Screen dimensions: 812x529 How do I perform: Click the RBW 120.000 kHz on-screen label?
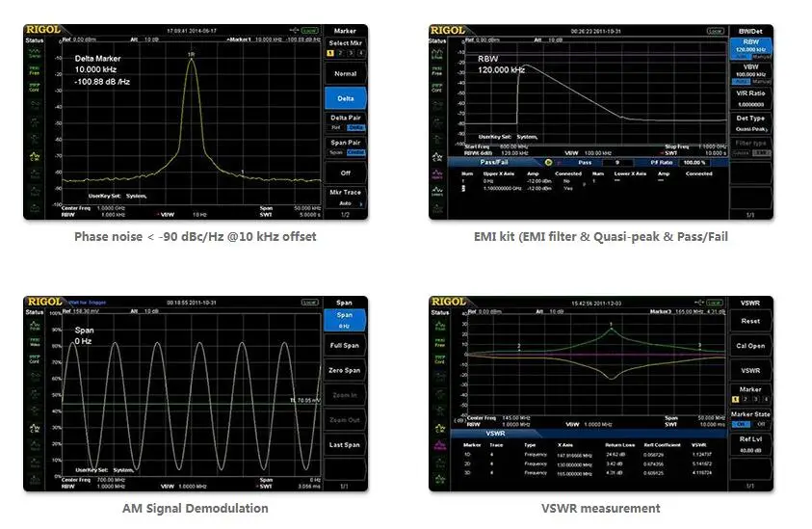[501, 65]
